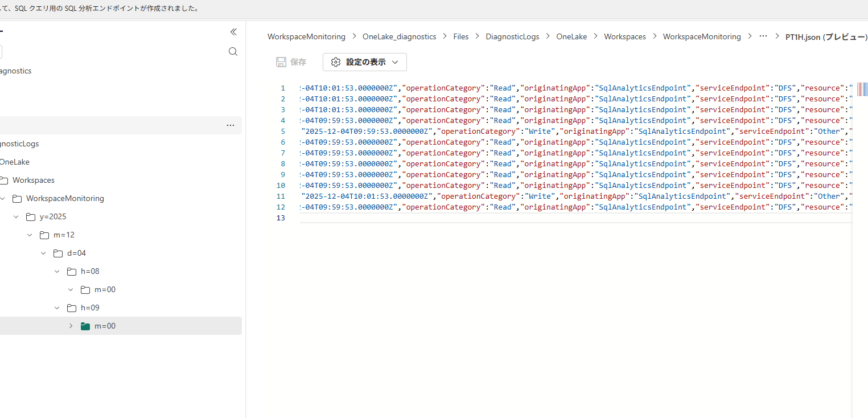This screenshot has height=418, width=868.
Task: Click PT1H.json preview breadcrumb
Action: 826,36
